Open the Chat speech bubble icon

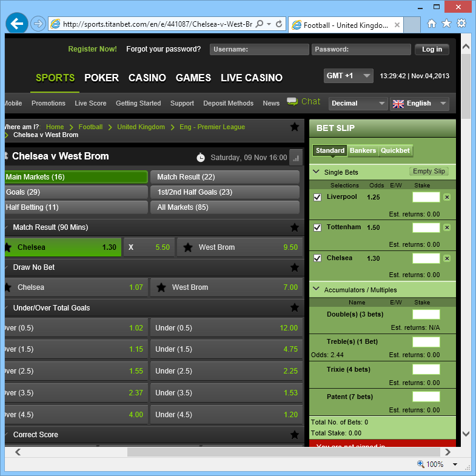pyautogui.click(x=292, y=101)
